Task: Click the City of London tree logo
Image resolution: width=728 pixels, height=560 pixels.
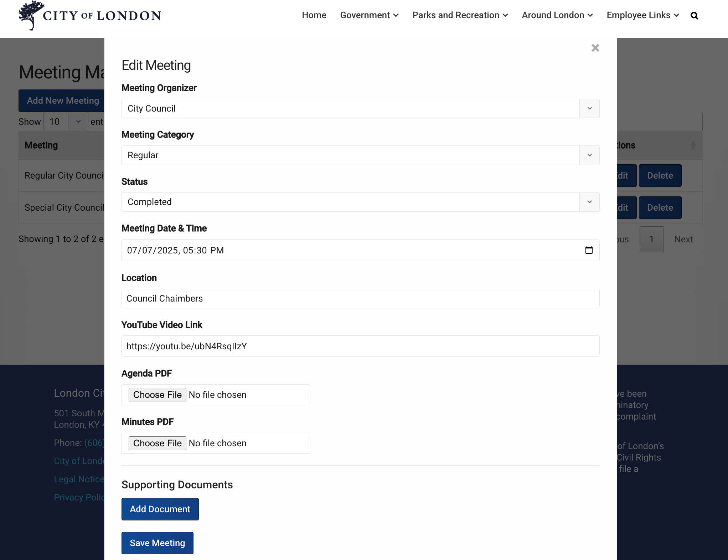Action: point(31,15)
